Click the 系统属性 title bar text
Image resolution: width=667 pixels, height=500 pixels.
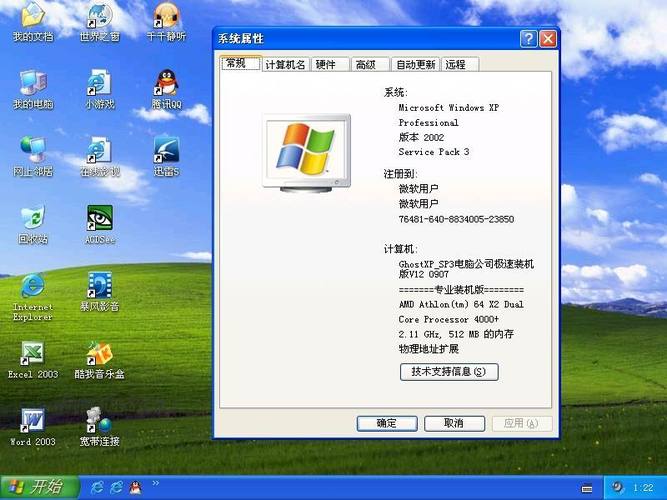coord(241,39)
